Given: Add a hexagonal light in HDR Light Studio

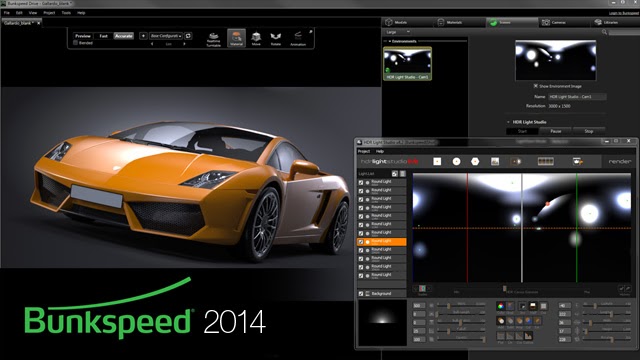Looking at the screenshot, I should (x=475, y=162).
